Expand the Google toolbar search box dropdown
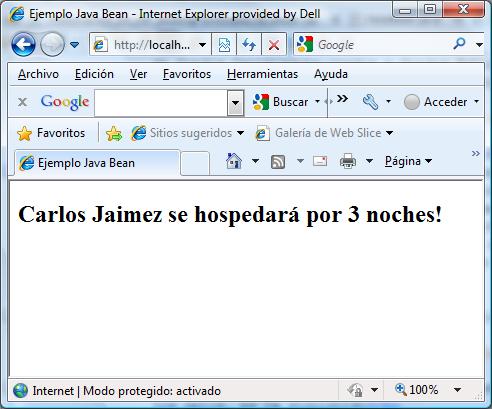This screenshot has width=492, height=409. tap(235, 102)
